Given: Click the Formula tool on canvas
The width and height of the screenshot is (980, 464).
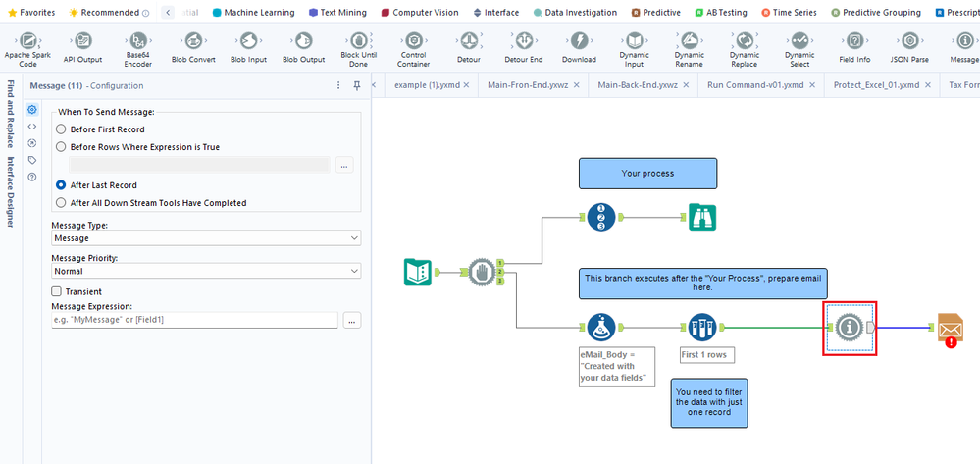Looking at the screenshot, I should point(602,327).
